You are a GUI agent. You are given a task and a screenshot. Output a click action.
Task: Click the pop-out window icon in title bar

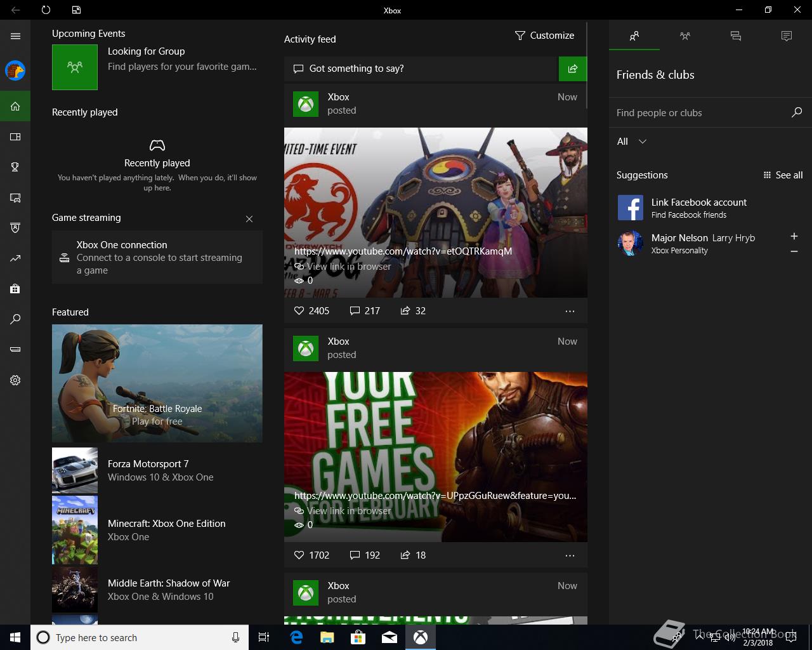tap(76, 10)
